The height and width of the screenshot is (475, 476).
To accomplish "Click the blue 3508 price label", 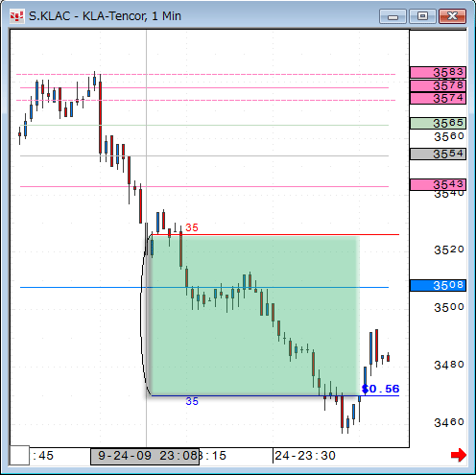I will click(438, 285).
